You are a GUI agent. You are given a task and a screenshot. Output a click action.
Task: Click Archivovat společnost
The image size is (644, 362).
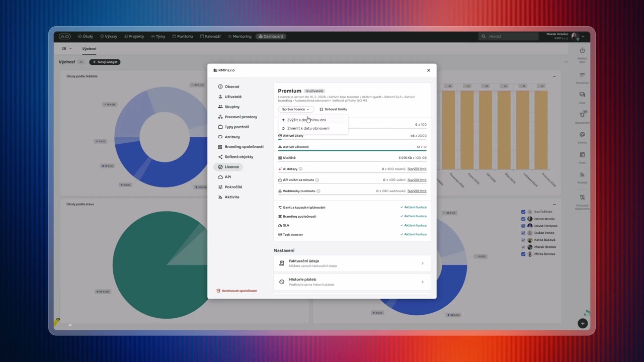(x=236, y=291)
